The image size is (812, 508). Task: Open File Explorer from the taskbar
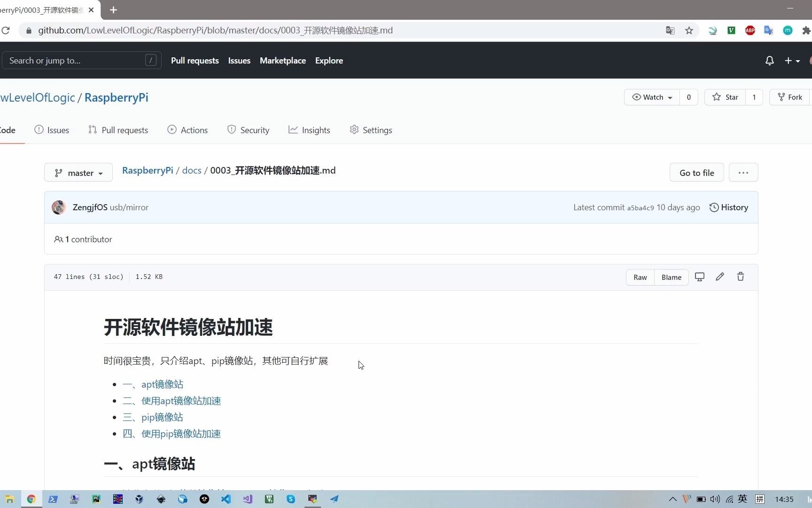9,499
